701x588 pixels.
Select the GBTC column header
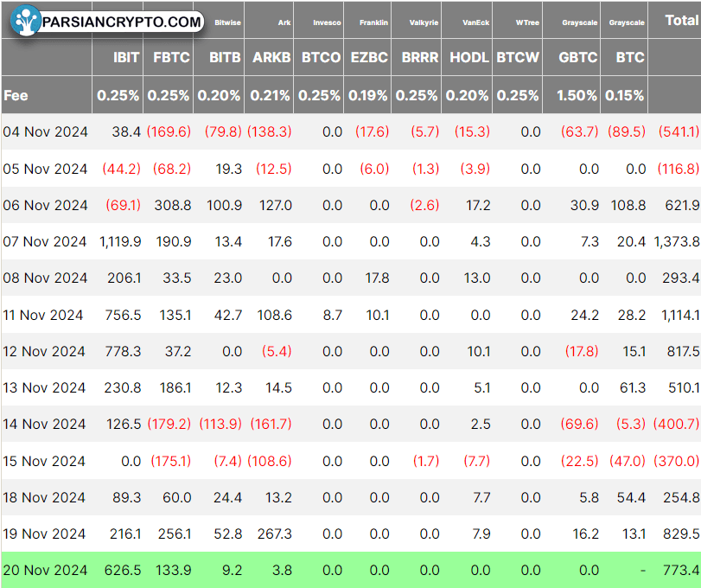[578, 57]
